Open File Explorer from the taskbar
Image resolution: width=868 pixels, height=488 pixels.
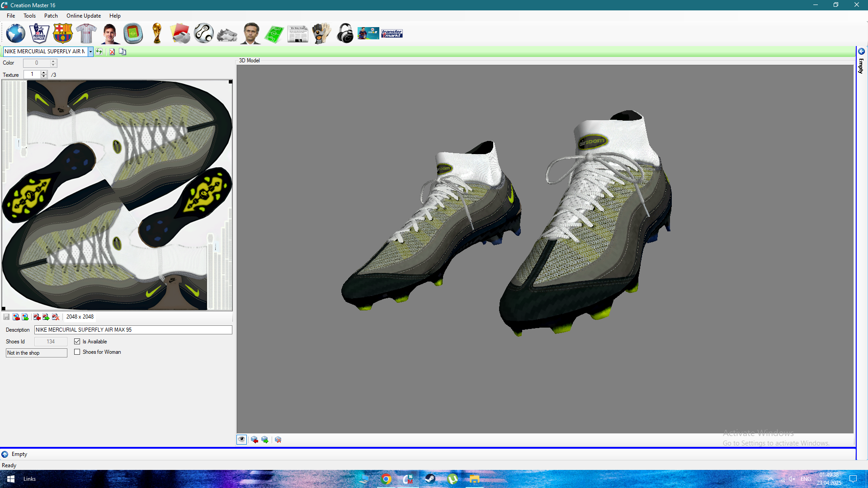pyautogui.click(x=474, y=479)
